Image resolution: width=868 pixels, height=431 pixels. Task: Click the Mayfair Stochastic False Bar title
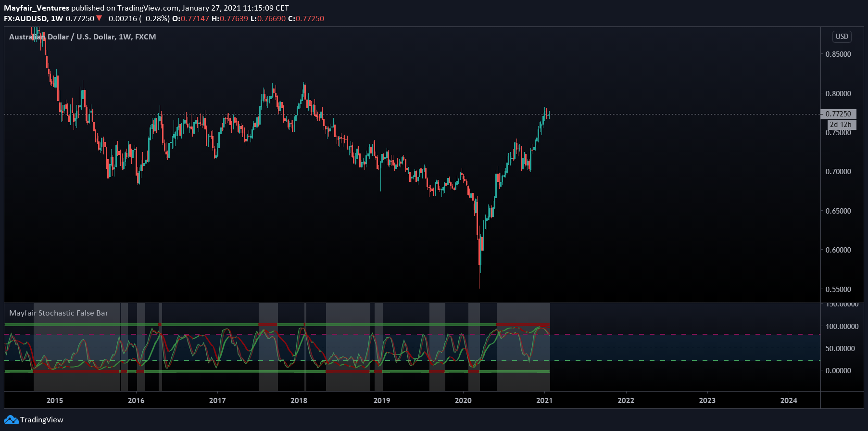[x=59, y=313]
